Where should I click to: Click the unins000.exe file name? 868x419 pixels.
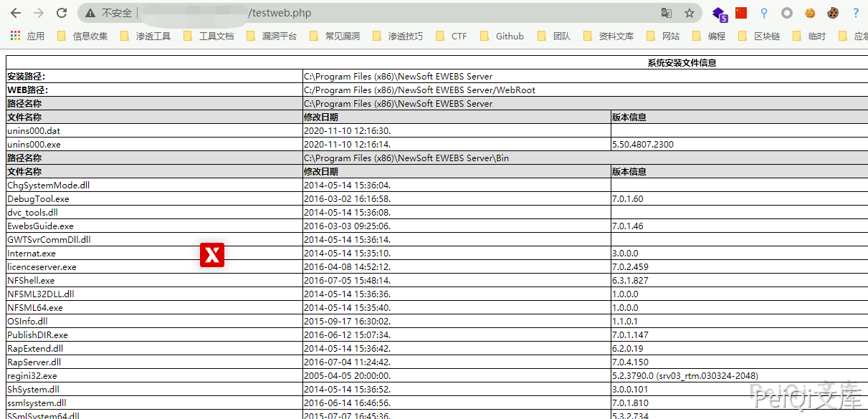point(34,145)
